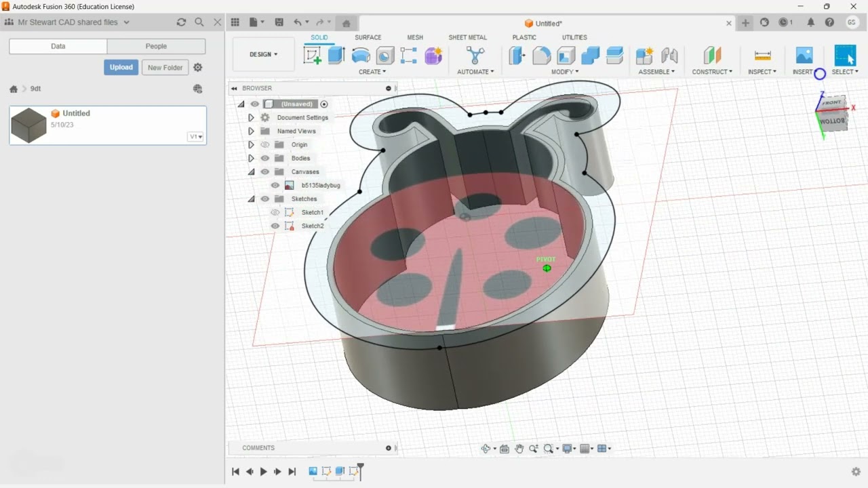Select the New Component tool
The width and height of the screenshot is (868, 488).
(x=644, y=56)
